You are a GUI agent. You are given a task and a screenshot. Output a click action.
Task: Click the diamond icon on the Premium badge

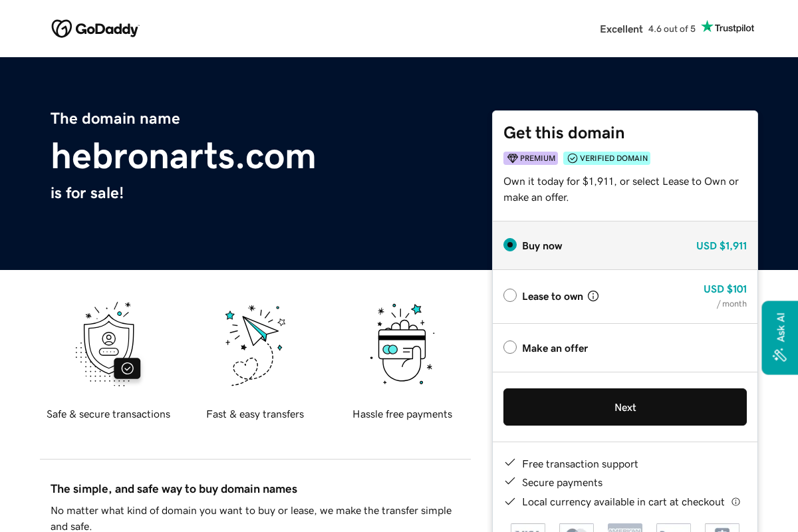pyautogui.click(x=512, y=158)
